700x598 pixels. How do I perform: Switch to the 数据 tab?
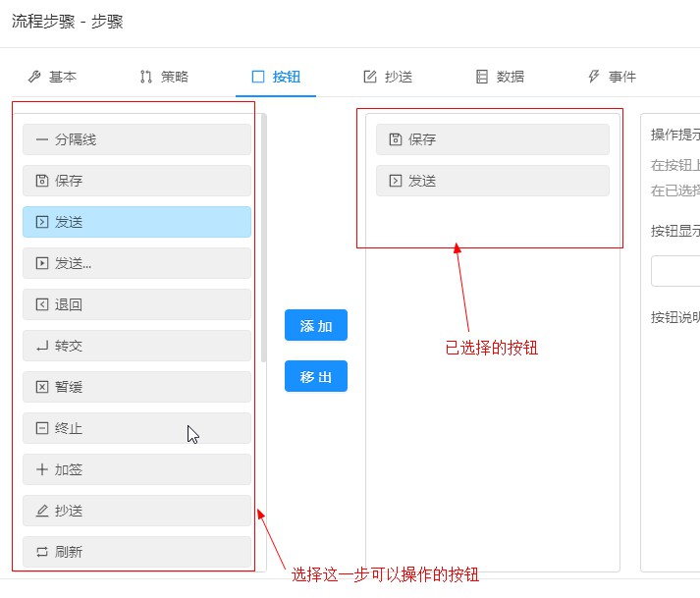pos(500,77)
